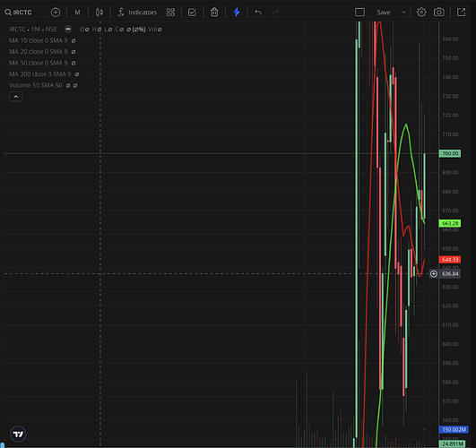Select the Volume 50 SMA 50 legend
Image resolution: width=476 pixels, height=448 pixels.
click(x=36, y=85)
